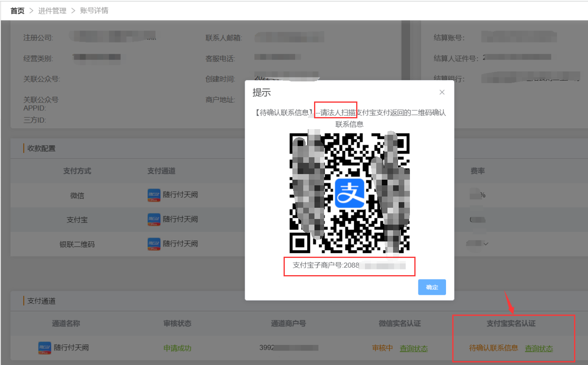Screen dimensions: 588x365
Task: Click the 确定 button in the dialog
Action: tap(432, 287)
